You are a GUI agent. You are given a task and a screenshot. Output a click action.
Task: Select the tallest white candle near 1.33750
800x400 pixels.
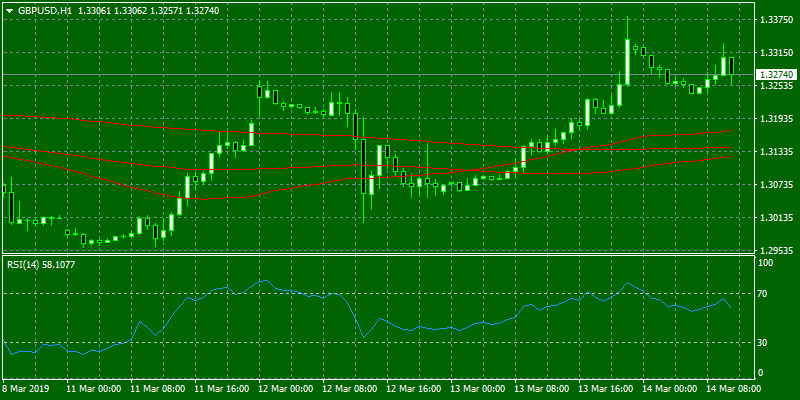(x=627, y=62)
